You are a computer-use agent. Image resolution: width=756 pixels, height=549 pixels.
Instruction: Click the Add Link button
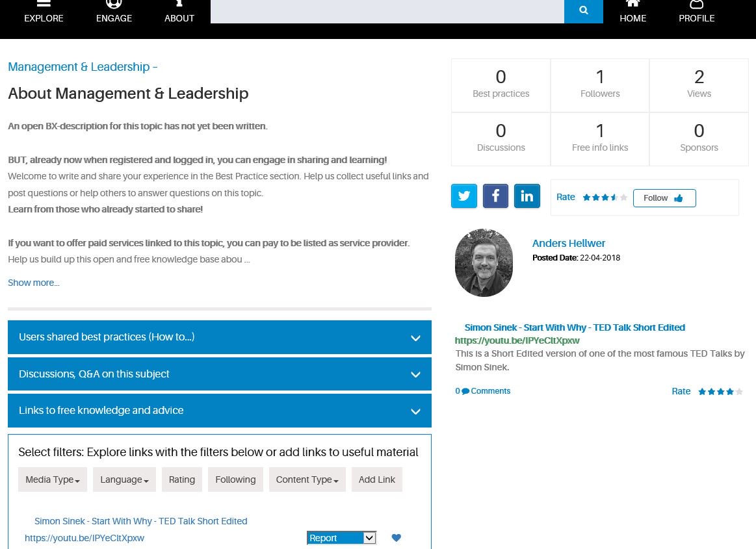[x=376, y=479]
